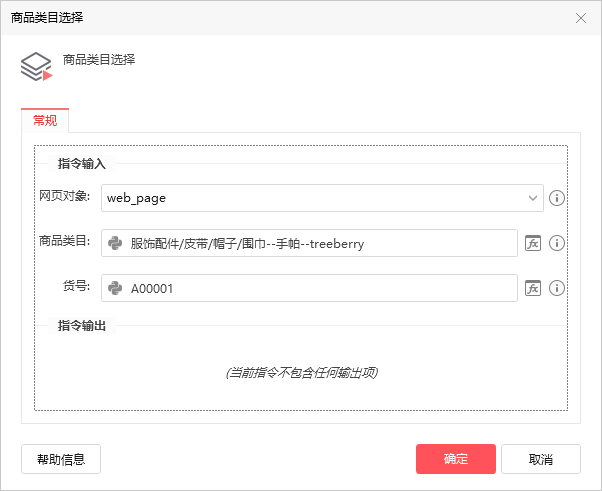Click the Python icon in 商品类目 field
This screenshot has height=491, width=602.
click(115, 243)
